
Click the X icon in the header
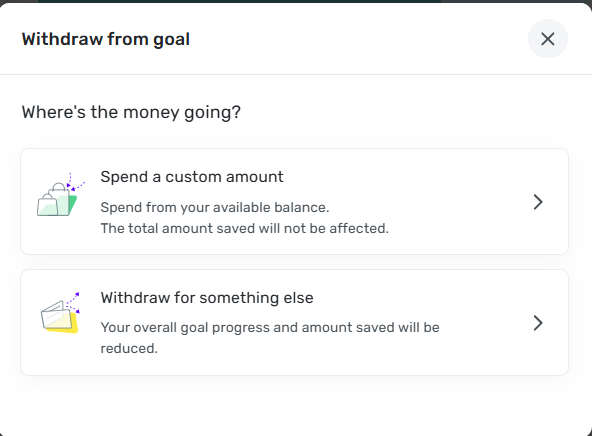tap(547, 39)
